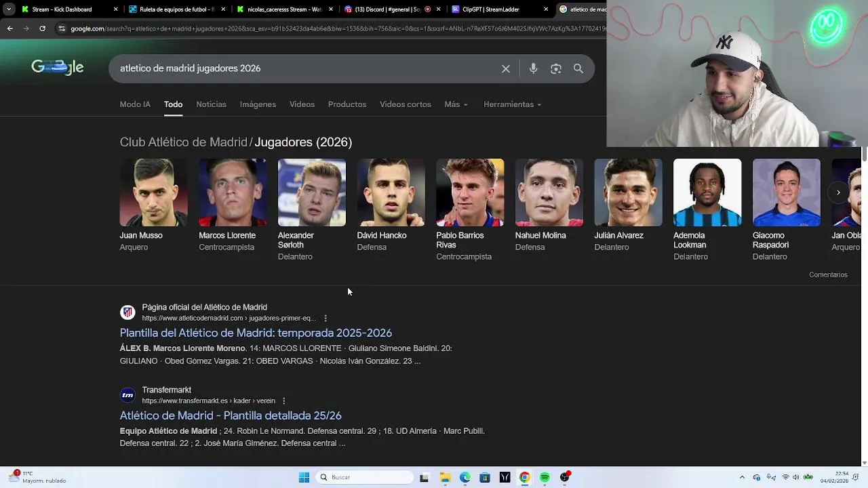The width and height of the screenshot is (868, 488).
Task: Open Wi-Fi network settings in tray
Action: (x=785, y=477)
